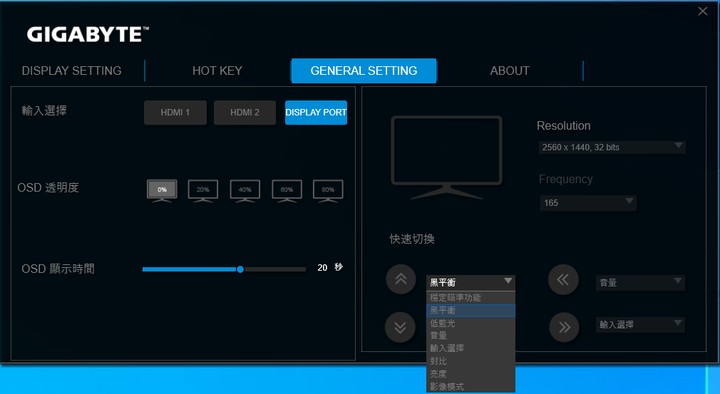
Task: Choose 輸入選擇 from the open dropdown list
Action: click(x=471, y=349)
